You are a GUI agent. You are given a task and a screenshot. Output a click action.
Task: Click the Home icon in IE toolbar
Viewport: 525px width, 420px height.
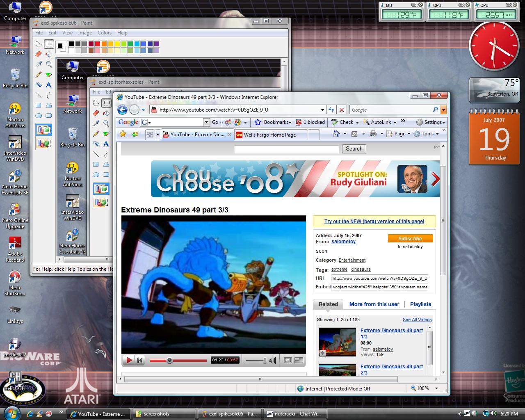tap(336, 134)
